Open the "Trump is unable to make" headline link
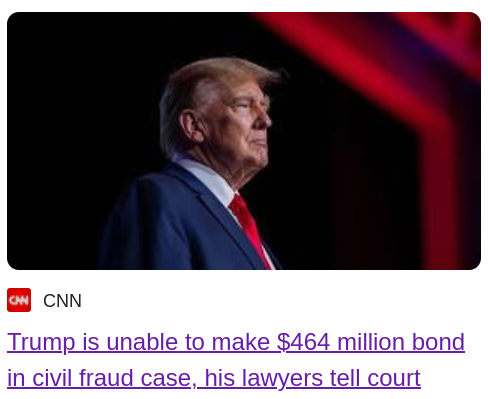The height and width of the screenshot is (399, 488). [138, 342]
